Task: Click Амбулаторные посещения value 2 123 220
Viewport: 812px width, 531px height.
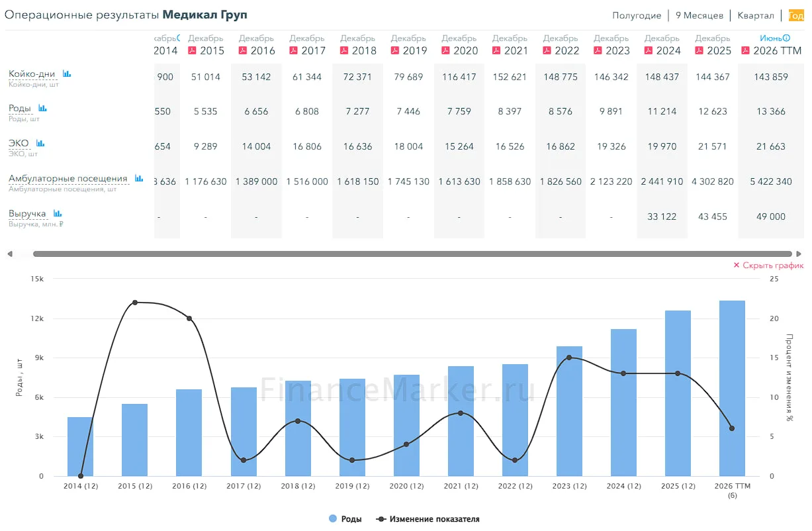Action: pyautogui.click(x=611, y=181)
